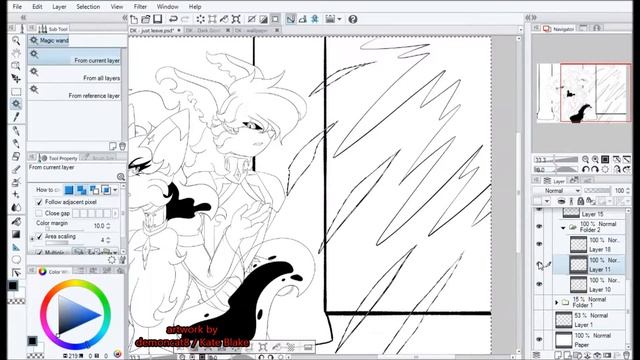Click the new raster layer icon at panel bottom
The width and height of the screenshot is (640, 360).
click(558, 356)
